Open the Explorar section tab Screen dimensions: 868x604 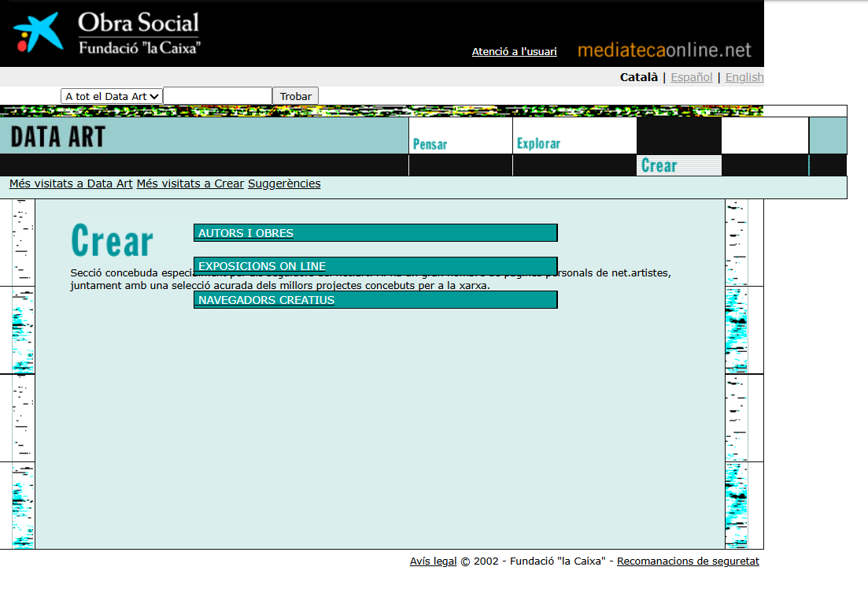click(538, 143)
